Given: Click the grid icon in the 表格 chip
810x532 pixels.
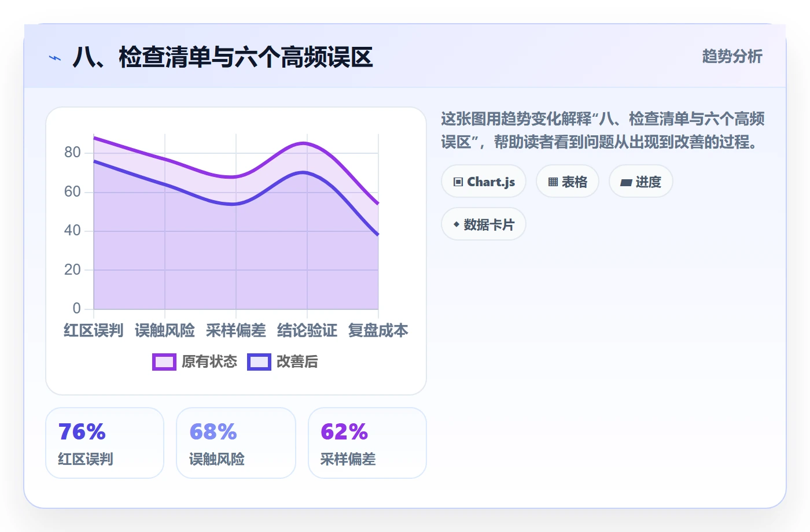Looking at the screenshot, I should [553, 182].
